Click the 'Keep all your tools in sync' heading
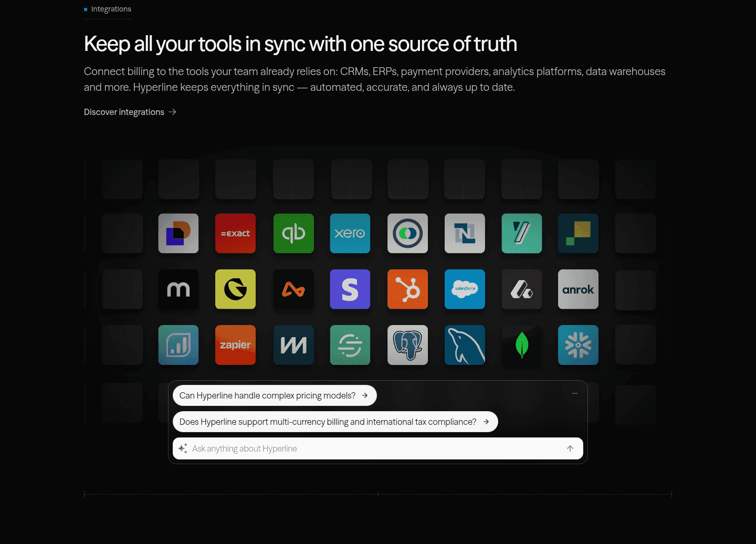Screen dimensions: 756x544 (300, 44)
